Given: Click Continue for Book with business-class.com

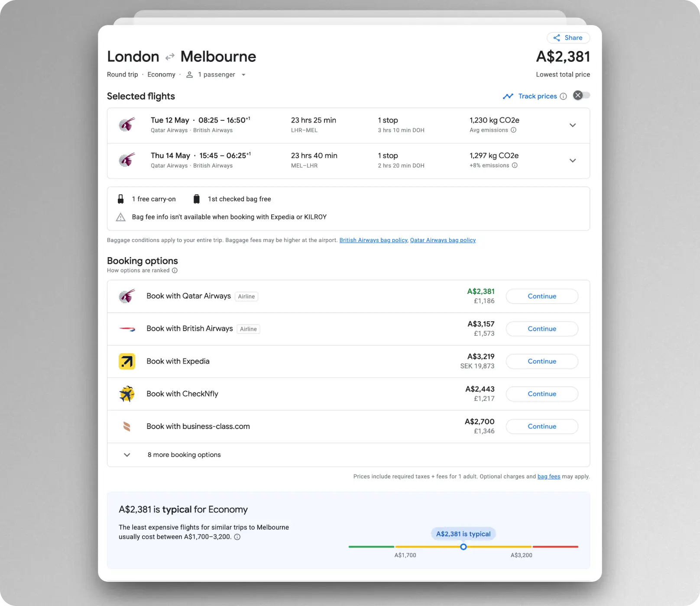Looking at the screenshot, I should click(542, 426).
